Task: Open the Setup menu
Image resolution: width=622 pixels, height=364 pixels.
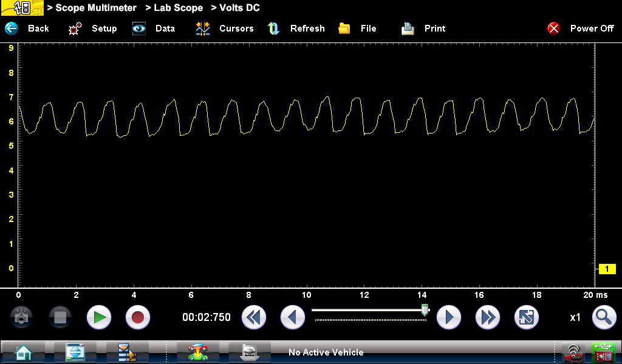Action: coord(93,29)
